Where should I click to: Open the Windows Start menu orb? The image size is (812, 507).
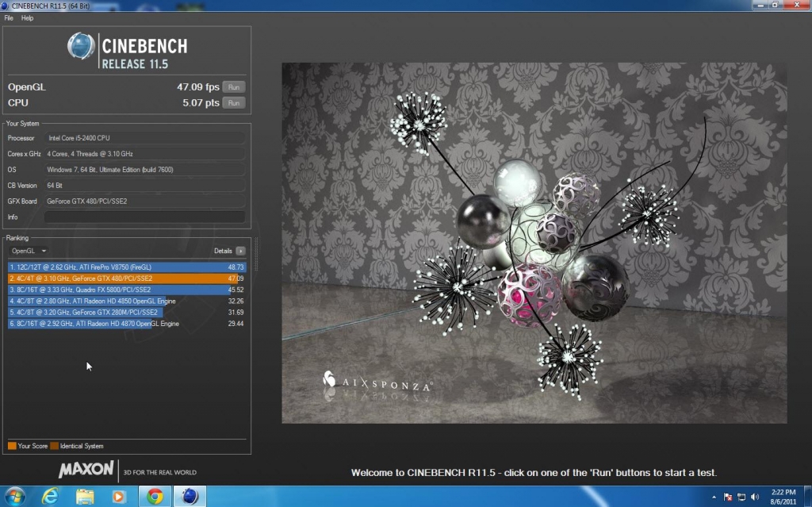(x=14, y=497)
